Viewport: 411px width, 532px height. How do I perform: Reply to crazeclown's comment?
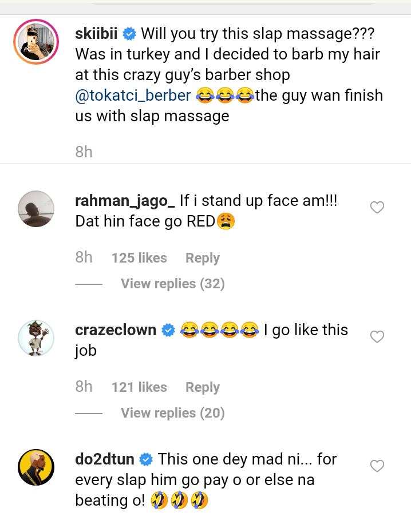pyautogui.click(x=203, y=387)
